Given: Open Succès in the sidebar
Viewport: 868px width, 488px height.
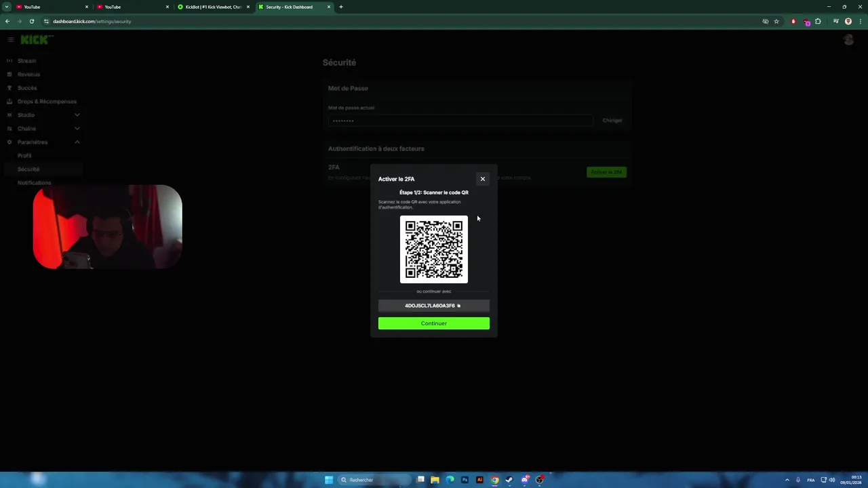Looking at the screenshot, I should pos(27,88).
